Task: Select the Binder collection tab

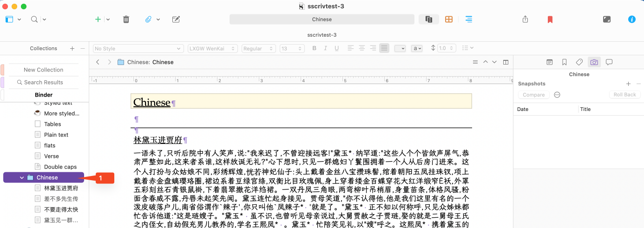Action: pyautogui.click(x=43, y=95)
